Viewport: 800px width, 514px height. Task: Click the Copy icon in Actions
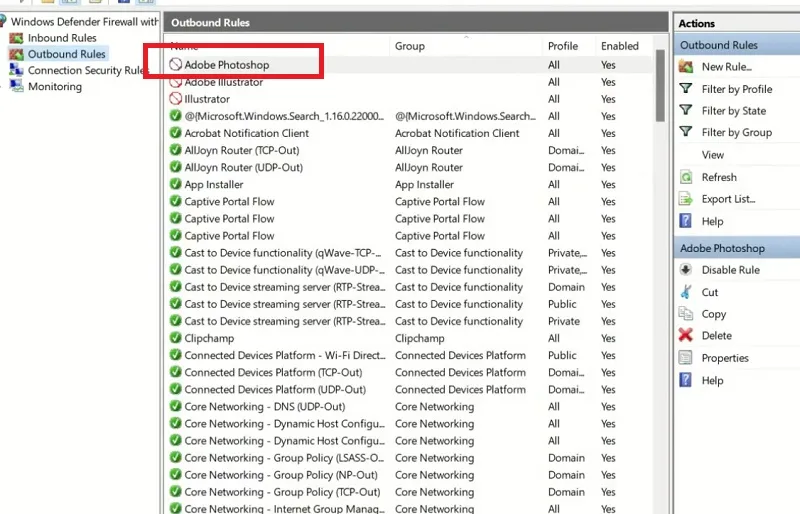pos(686,314)
